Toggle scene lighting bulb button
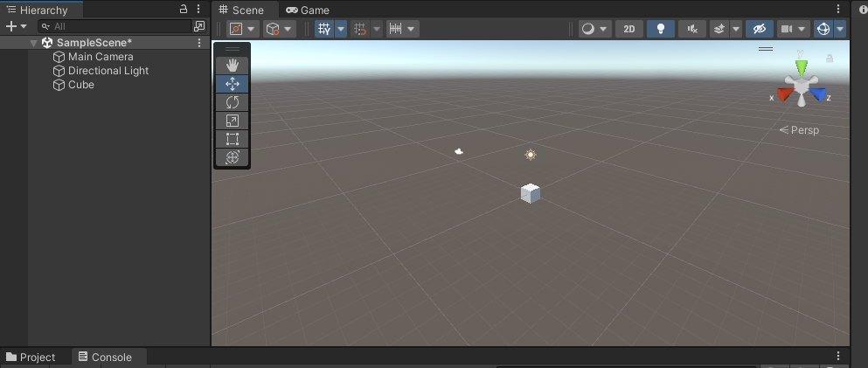868x368 pixels. tap(661, 29)
